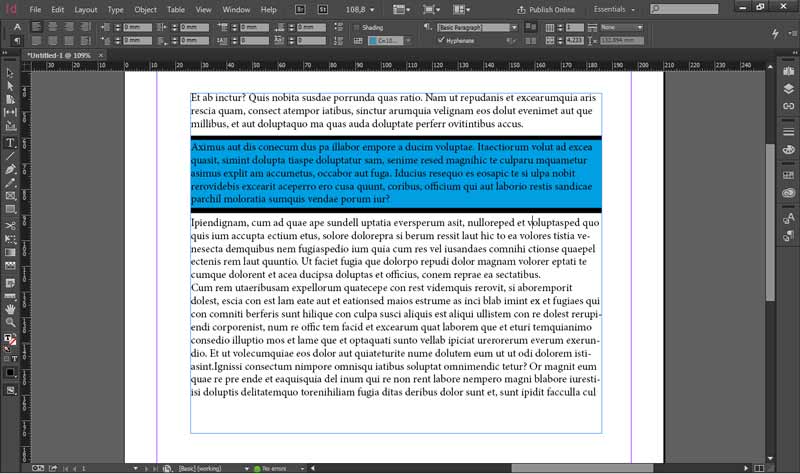Open the File menu
The image size is (800, 474).
pyautogui.click(x=35, y=9)
